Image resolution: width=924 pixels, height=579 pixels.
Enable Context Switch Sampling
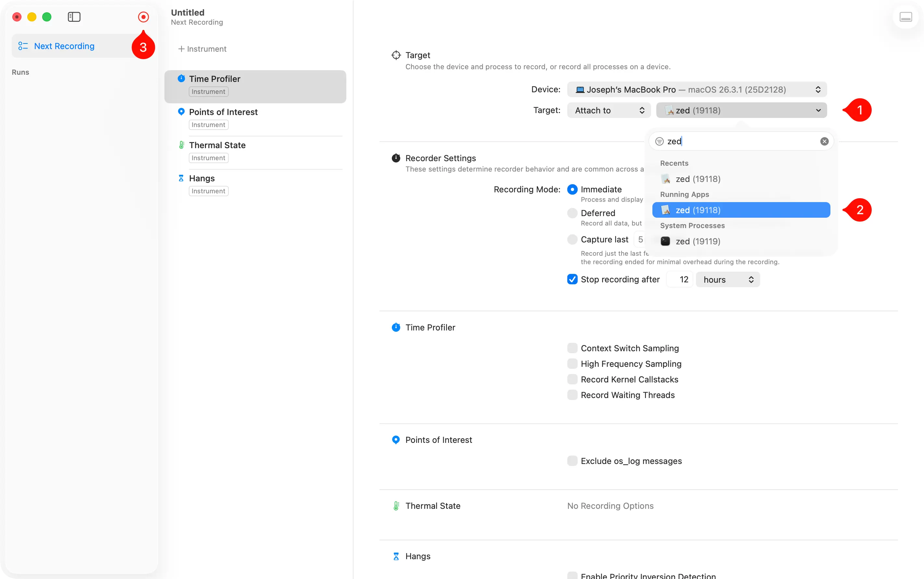click(x=572, y=348)
